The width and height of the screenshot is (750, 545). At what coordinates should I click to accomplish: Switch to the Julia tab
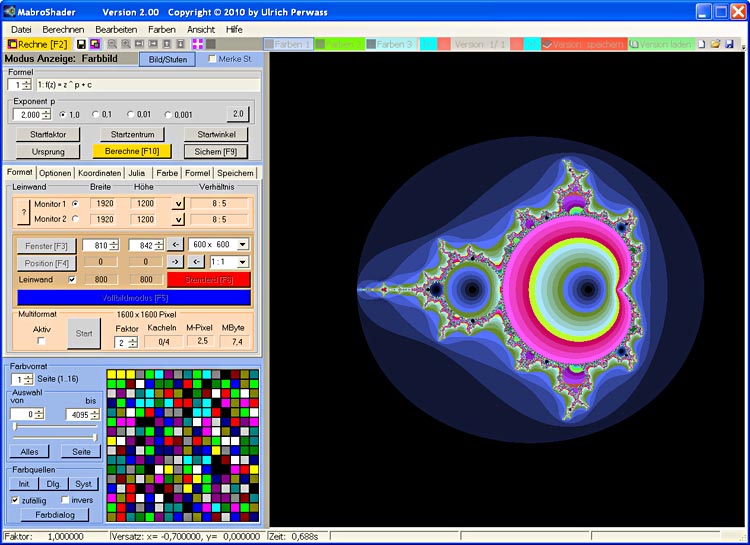pos(137,173)
